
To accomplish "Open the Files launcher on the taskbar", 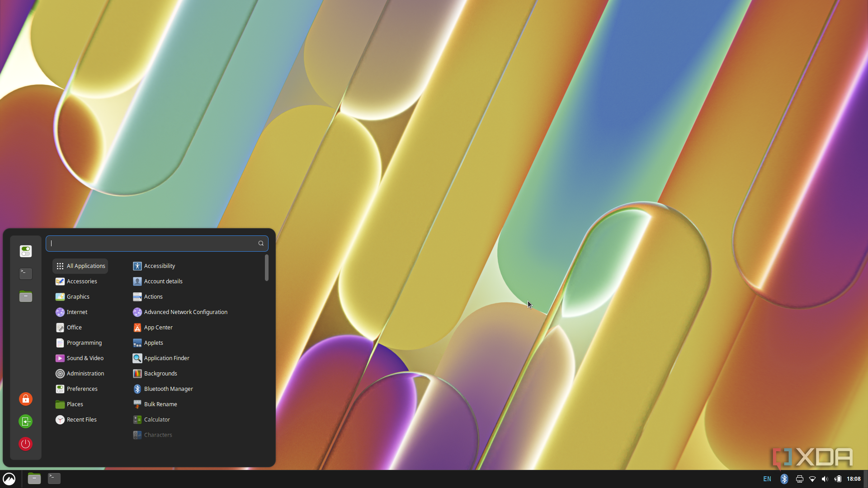I will pyautogui.click(x=34, y=479).
